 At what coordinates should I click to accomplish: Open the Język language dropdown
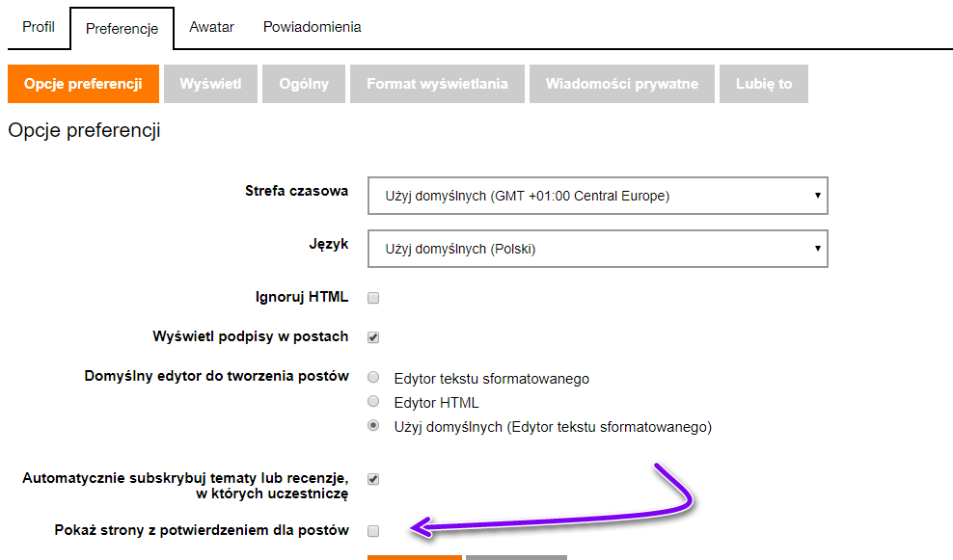[x=598, y=249]
